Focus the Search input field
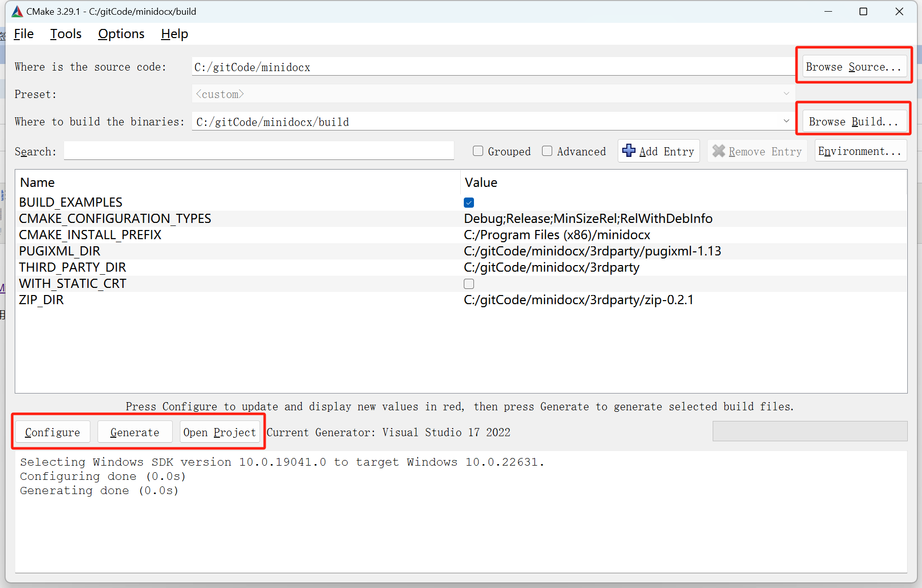This screenshot has height=588, width=922. click(259, 151)
